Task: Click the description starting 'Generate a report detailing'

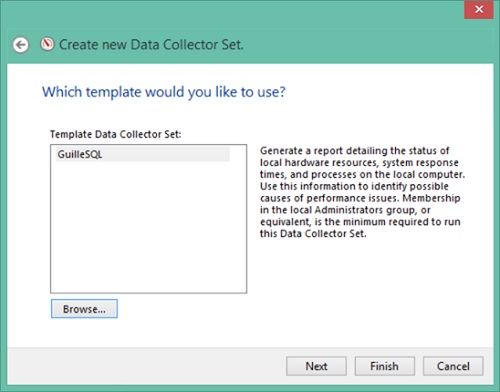Action: pyautogui.click(x=362, y=192)
